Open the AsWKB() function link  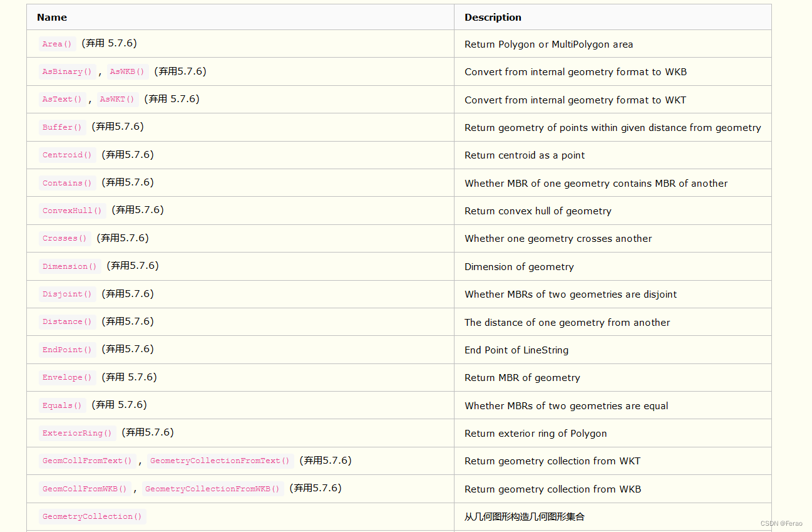coord(127,71)
